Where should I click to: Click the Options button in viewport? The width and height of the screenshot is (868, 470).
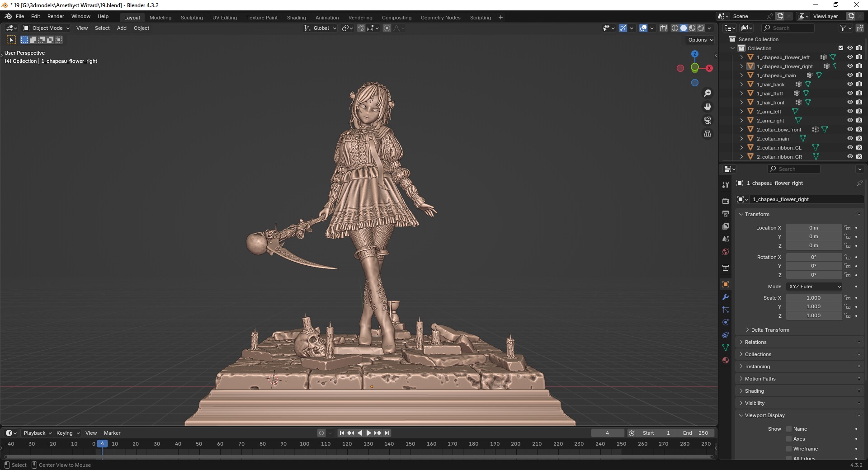pos(700,40)
